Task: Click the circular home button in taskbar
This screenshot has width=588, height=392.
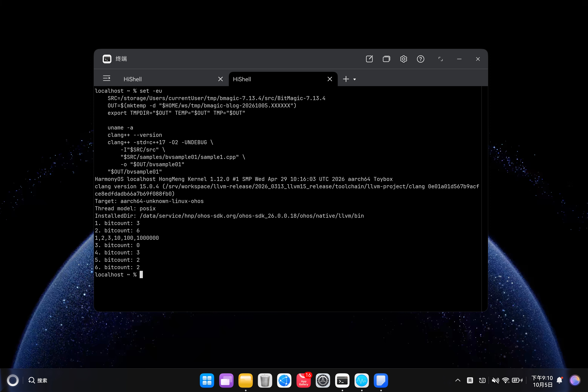Action: (x=12, y=380)
